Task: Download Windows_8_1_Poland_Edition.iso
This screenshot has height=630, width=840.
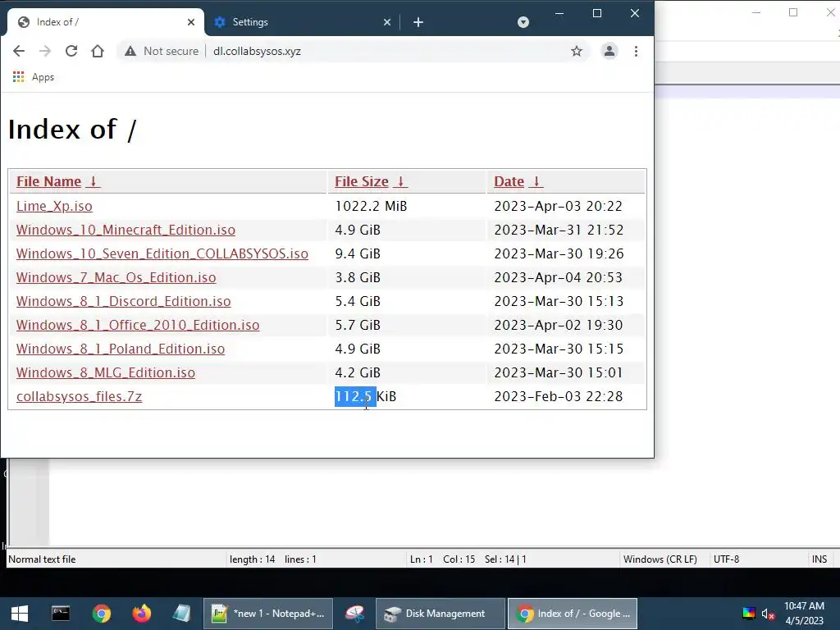Action: point(121,349)
